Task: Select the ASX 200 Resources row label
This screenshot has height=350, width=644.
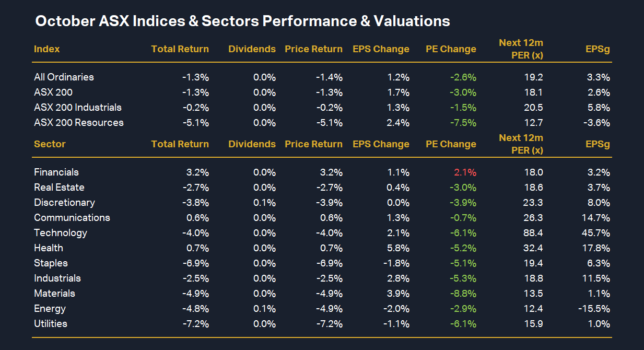Action: click(79, 123)
